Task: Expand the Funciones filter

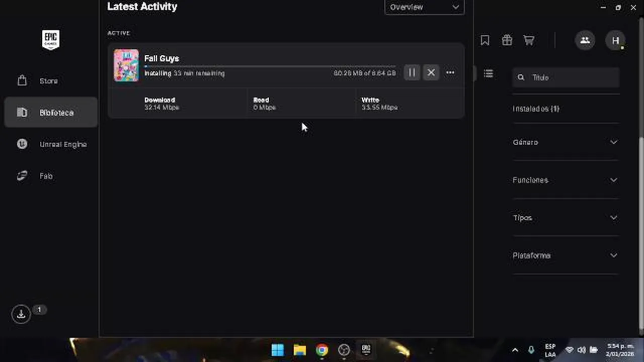Action: click(566, 180)
